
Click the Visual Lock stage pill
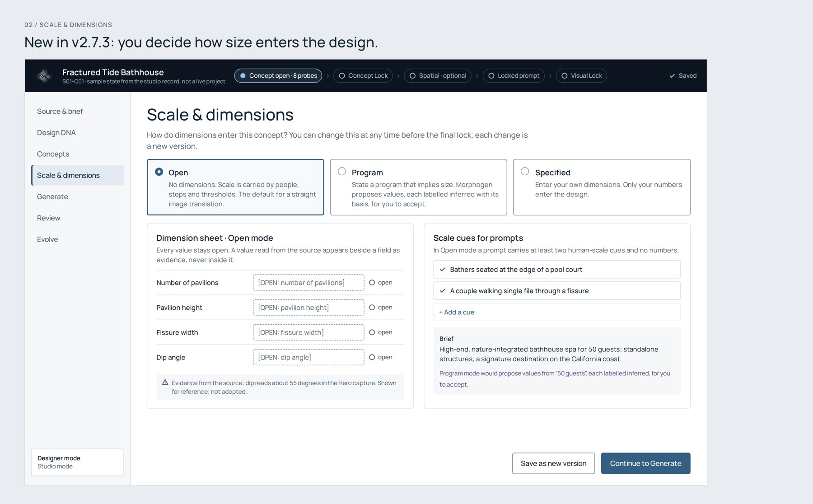pyautogui.click(x=581, y=76)
